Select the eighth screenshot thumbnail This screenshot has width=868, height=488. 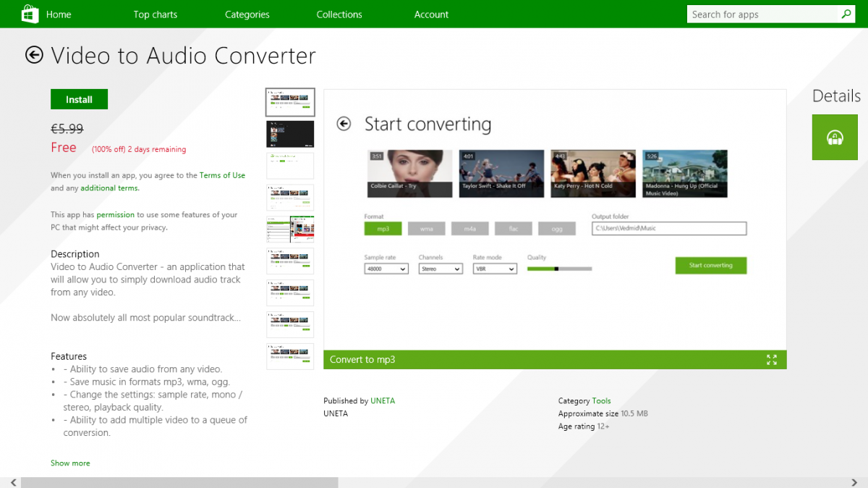coord(290,325)
